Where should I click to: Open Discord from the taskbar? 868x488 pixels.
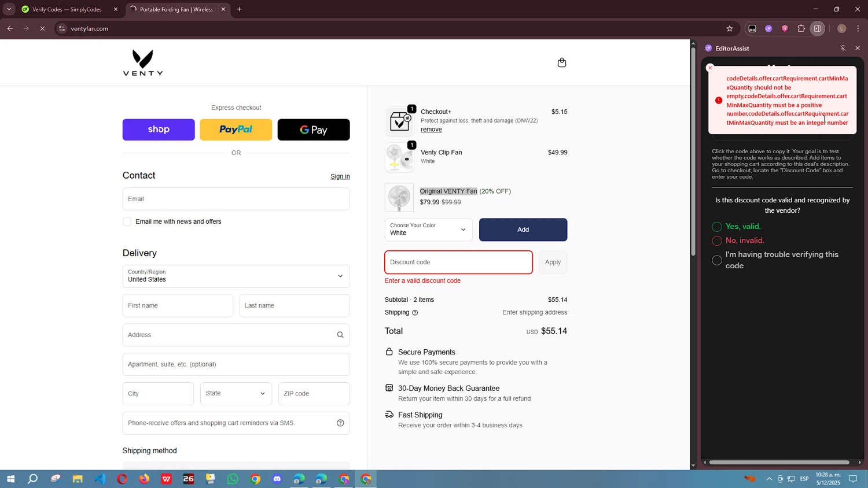277,479
